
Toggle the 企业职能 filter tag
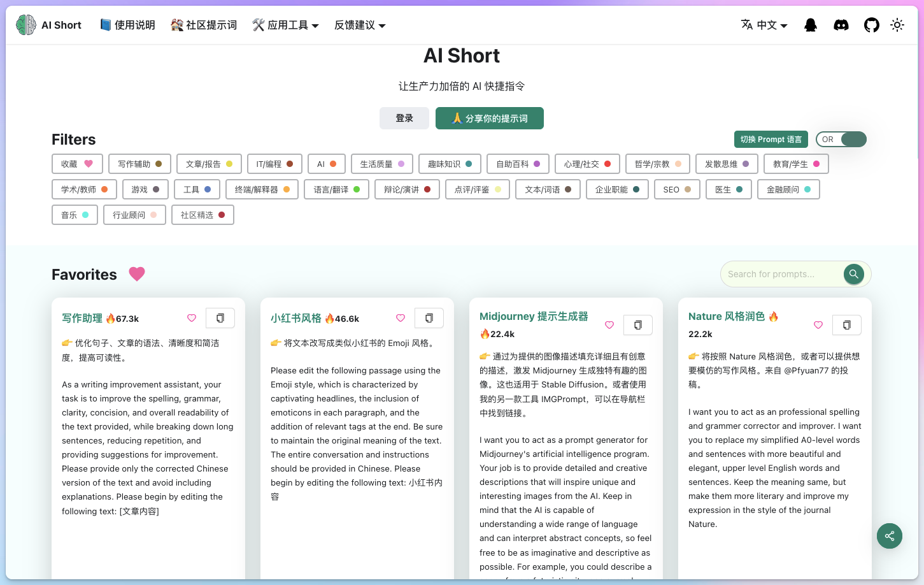point(617,189)
